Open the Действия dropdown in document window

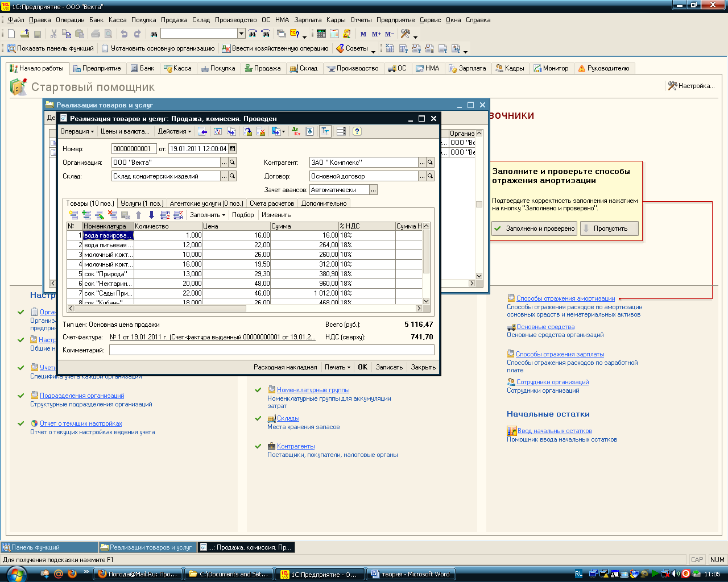(x=175, y=131)
